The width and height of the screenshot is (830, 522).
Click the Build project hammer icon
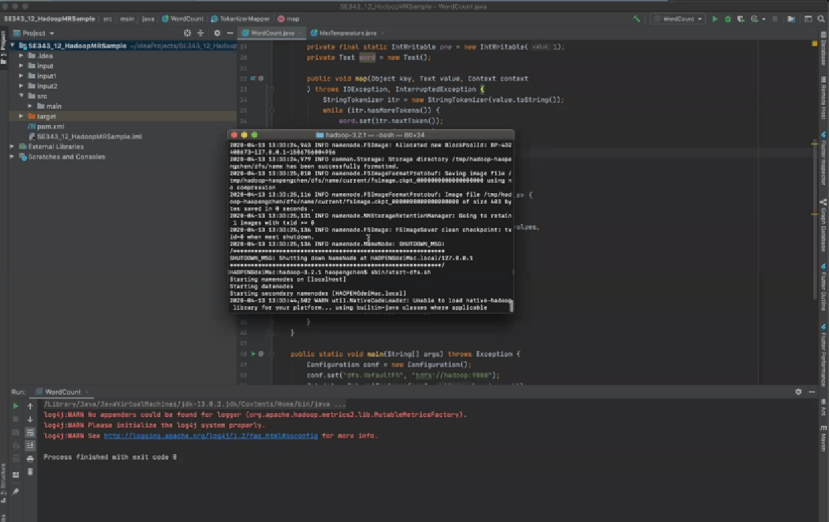(x=636, y=18)
